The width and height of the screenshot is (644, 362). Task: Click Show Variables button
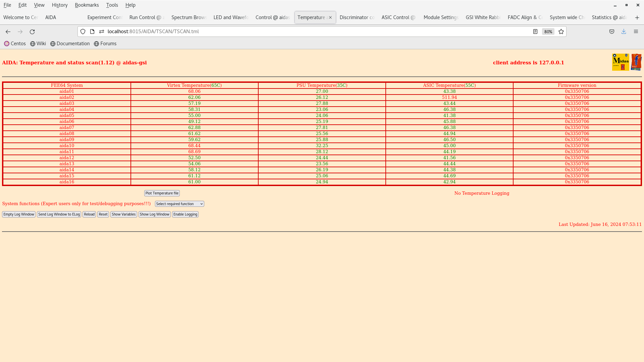tap(123, 215)
